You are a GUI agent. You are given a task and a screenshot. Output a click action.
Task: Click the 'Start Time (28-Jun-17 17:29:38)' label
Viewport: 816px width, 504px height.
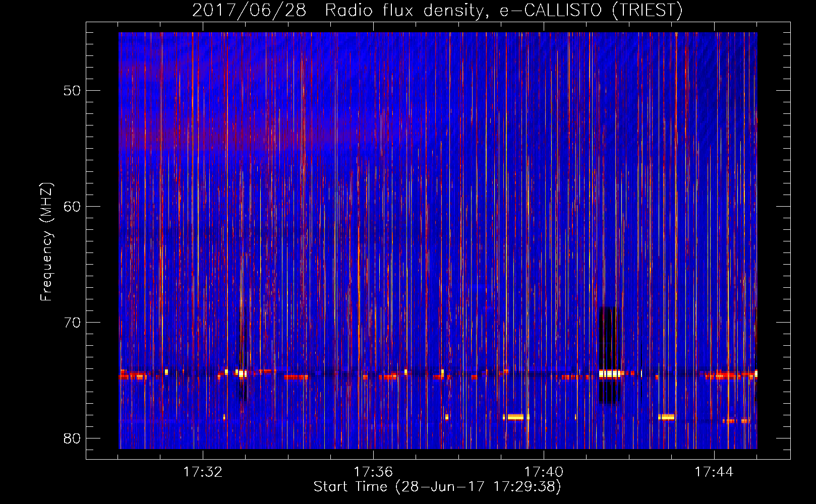click(x=437, y=487)
